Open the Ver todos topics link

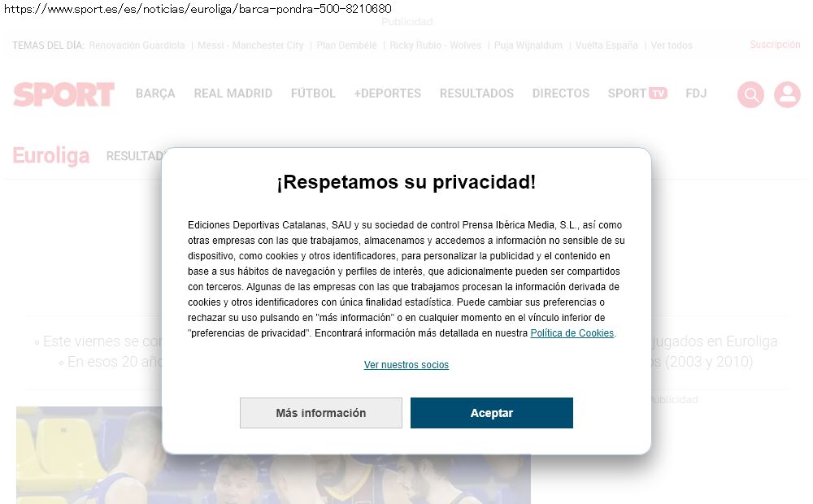pos(672,45)
